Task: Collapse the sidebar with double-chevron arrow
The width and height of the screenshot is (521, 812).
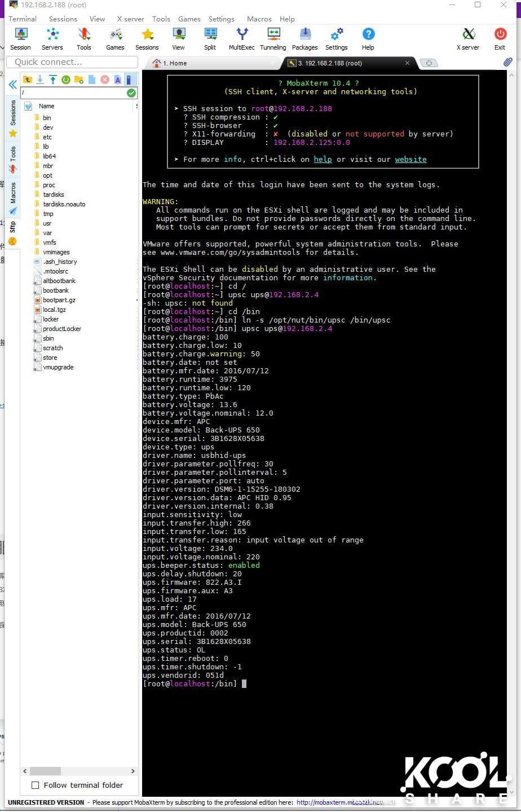Action: [12, 85]
